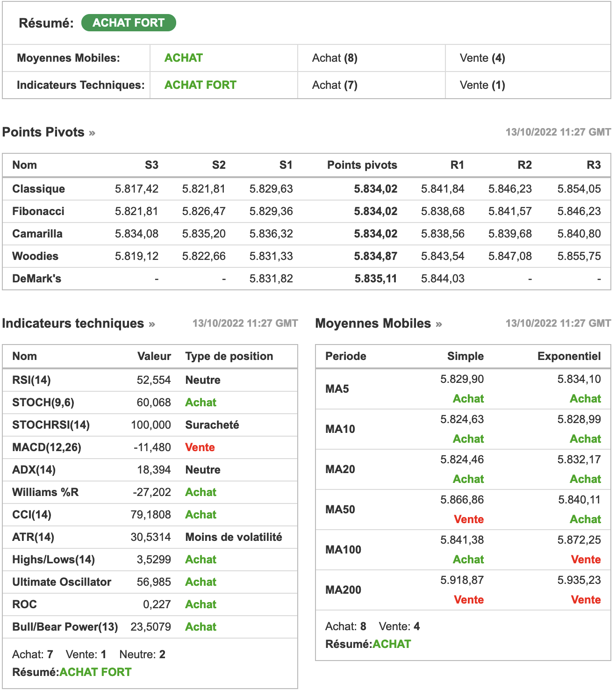The image size is (616, 690).
Task: Open the Moyennes Mobiles section heading
Action: [373, 323]
